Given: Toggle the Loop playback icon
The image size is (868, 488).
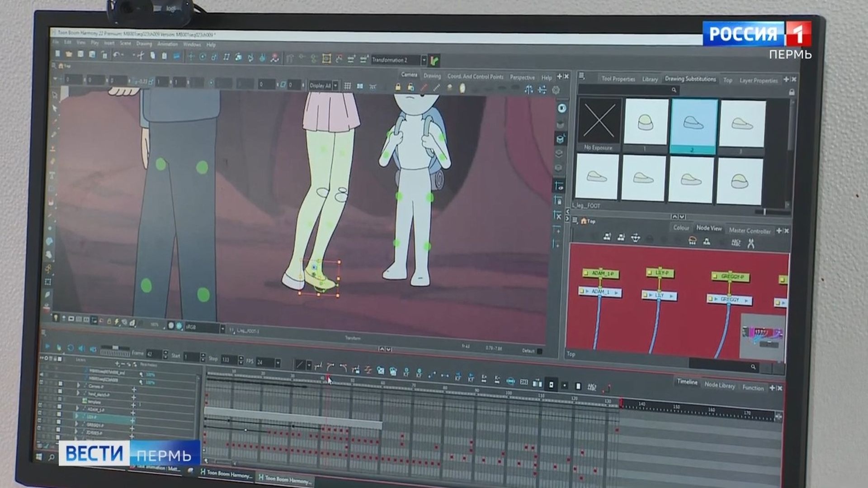Looking at the screenshot, I should coord(70,347).
